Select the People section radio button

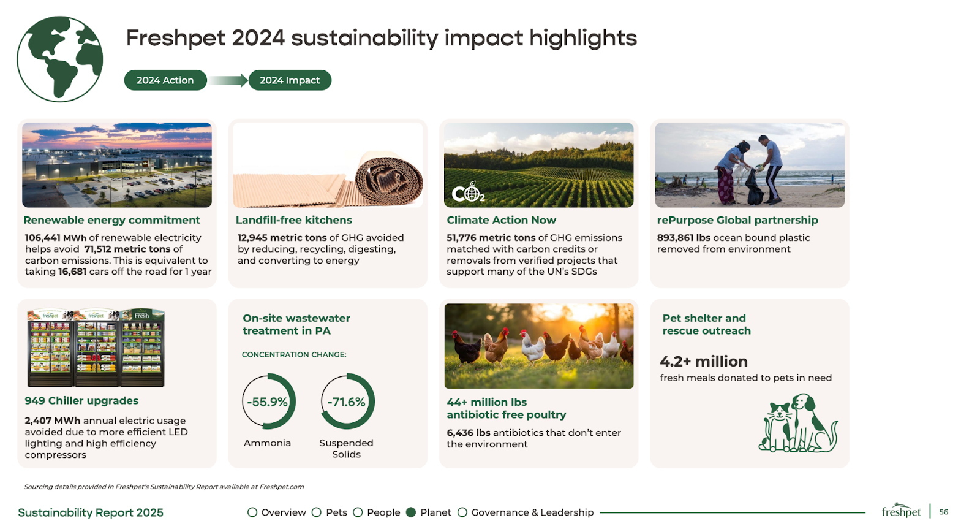click(358, 512)
